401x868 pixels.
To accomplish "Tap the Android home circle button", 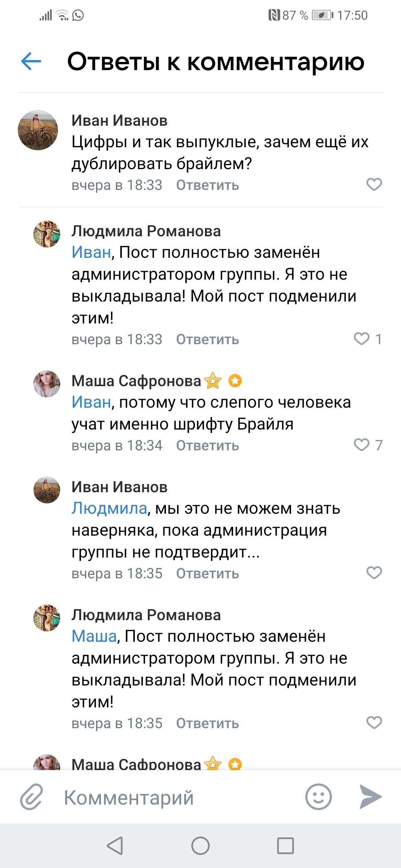I will coord(200,846).
